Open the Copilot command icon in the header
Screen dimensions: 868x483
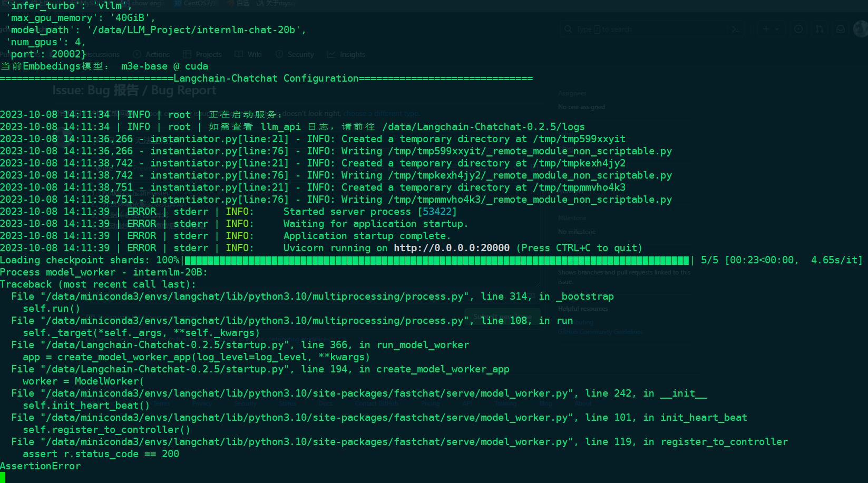735,29
